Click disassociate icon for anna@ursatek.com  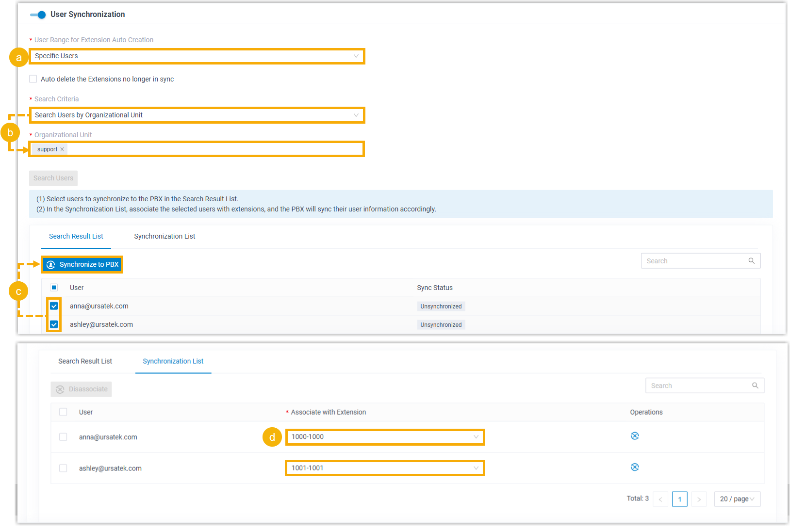coord(634,436)
